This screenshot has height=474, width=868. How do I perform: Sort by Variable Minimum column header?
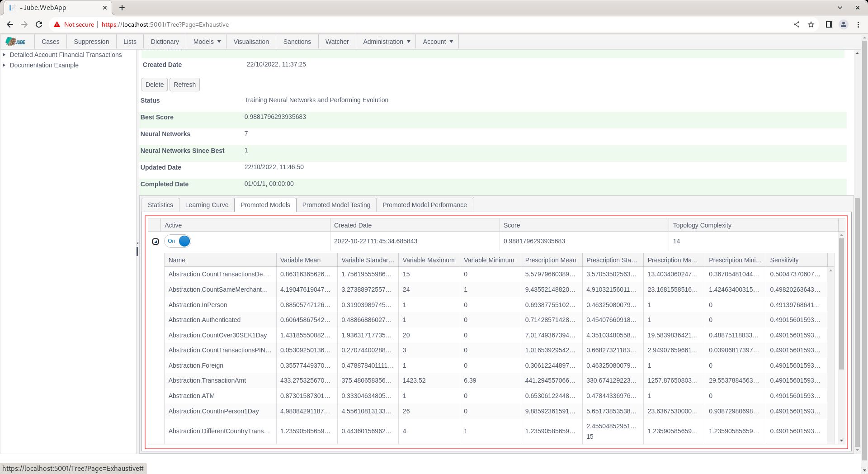coord(491,260)
